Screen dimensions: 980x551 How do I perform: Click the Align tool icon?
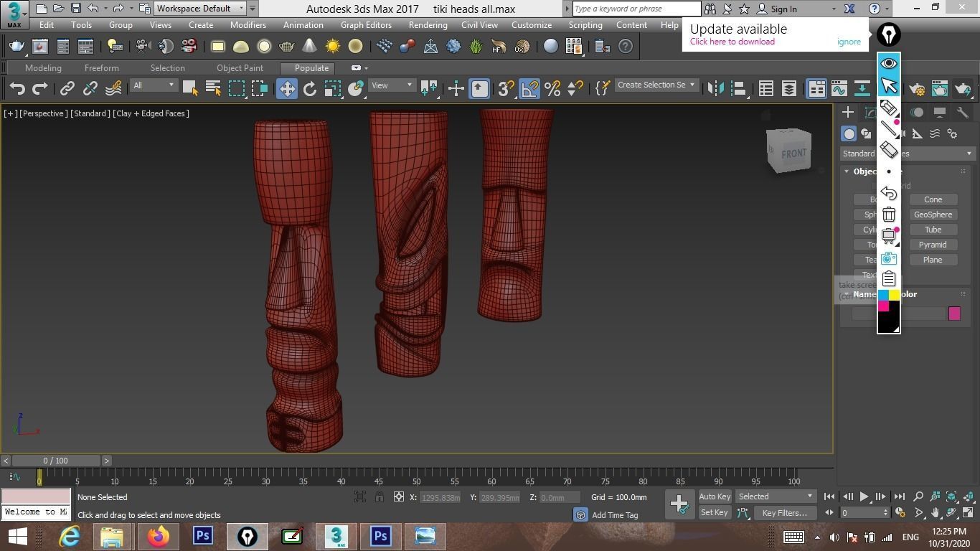tap(739, 88)
